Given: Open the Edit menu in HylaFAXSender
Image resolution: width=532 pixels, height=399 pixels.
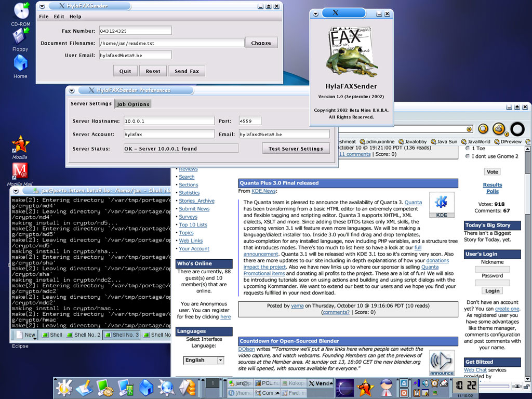Looking at the screenshot, I should coord(59,17).
